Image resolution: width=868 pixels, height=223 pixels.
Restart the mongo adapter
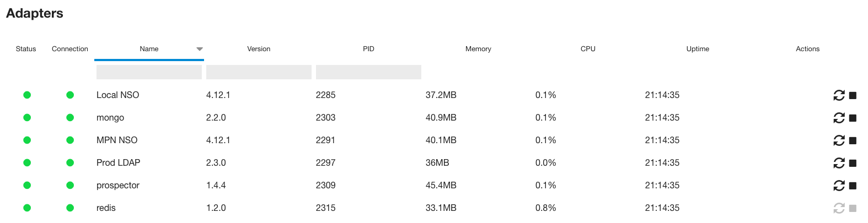[839, 118]
